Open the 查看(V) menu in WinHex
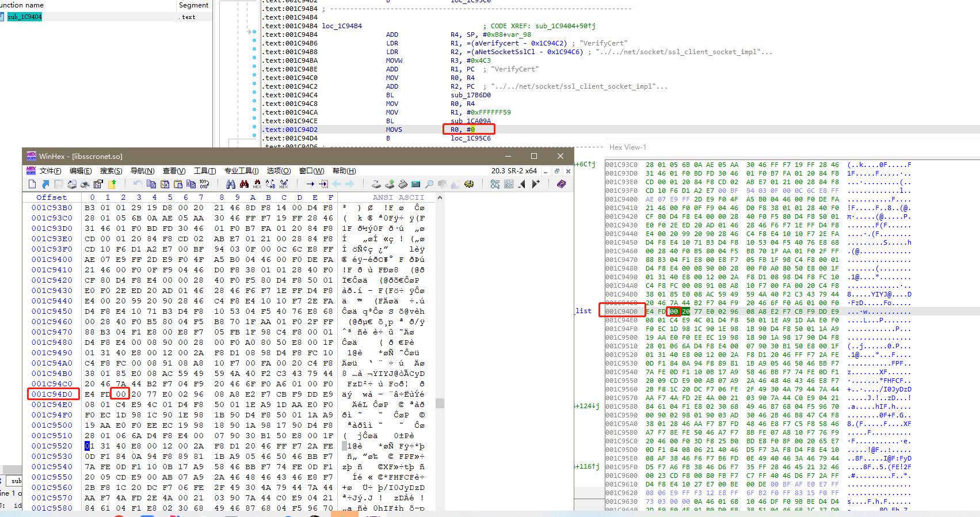 pos(174,171)
